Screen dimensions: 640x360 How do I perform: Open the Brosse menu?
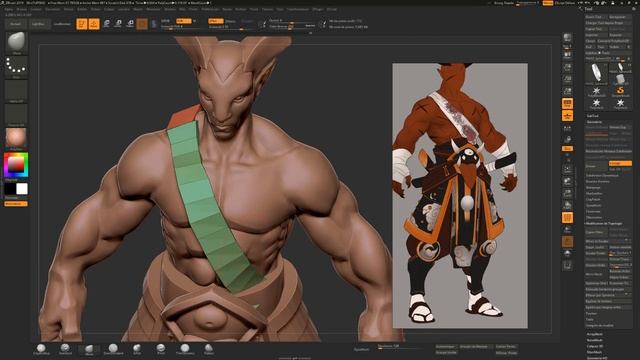tap(21, 9)
